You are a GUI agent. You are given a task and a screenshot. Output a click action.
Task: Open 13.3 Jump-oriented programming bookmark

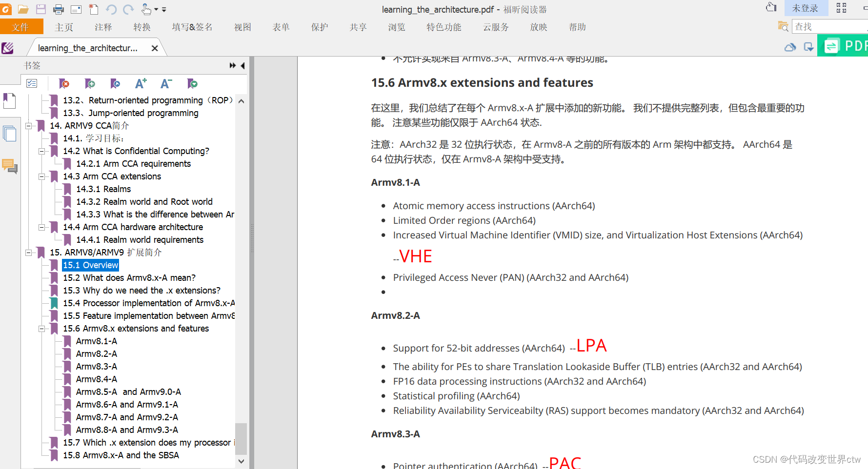point(131,113)
